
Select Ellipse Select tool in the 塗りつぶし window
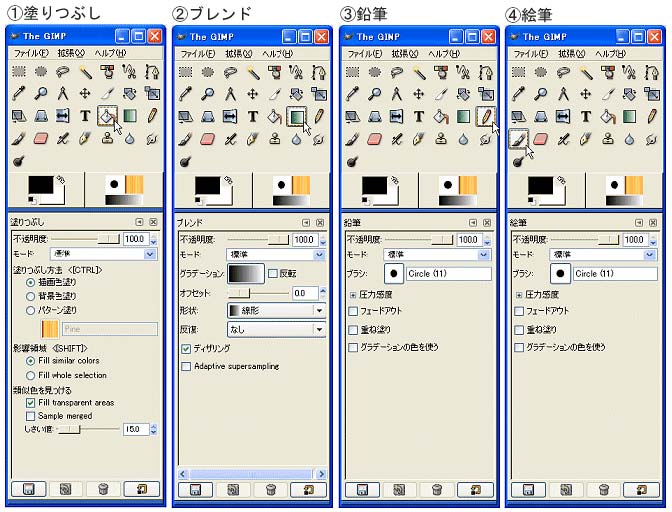[x=41, y=72]
